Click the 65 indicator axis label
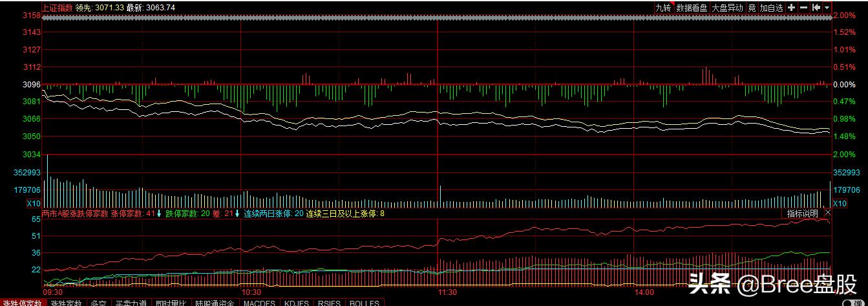The image size is (868, 306). (36, 220)
